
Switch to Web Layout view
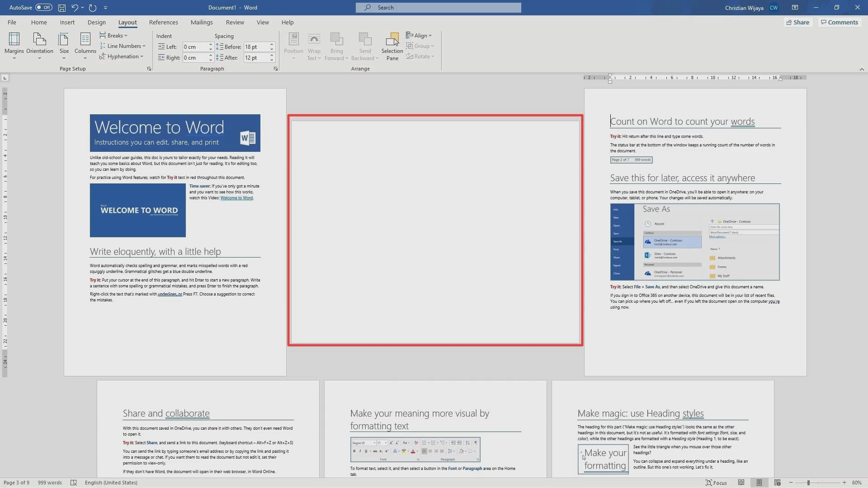click(x=777, y=483)
